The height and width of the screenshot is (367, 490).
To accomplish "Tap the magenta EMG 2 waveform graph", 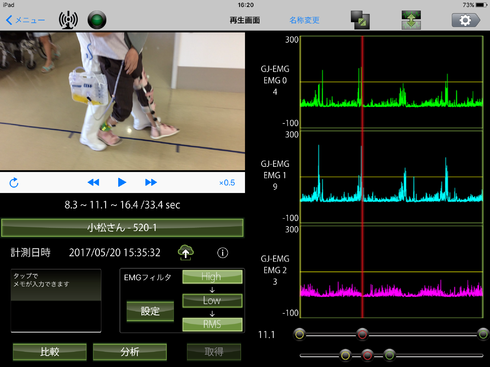I will [392, 272].
